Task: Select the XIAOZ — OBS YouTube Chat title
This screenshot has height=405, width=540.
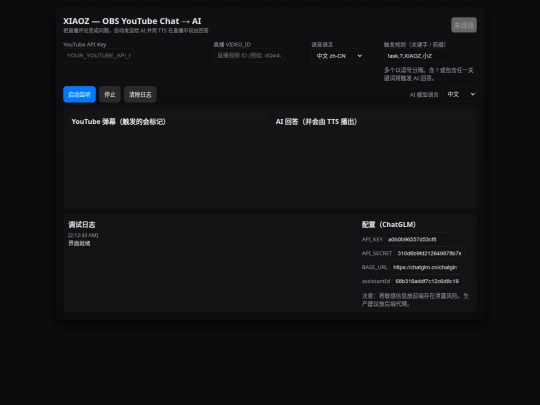Action: pos(132,21)
